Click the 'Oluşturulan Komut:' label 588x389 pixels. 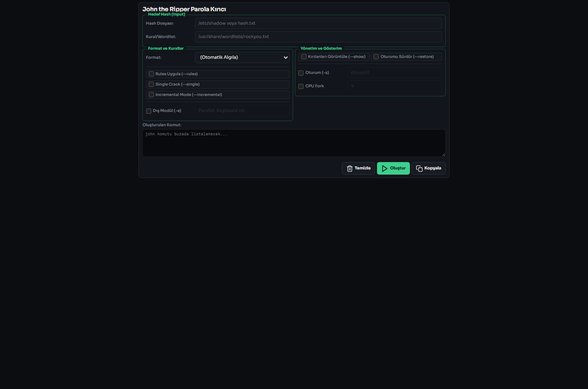[x=162, y=125]
